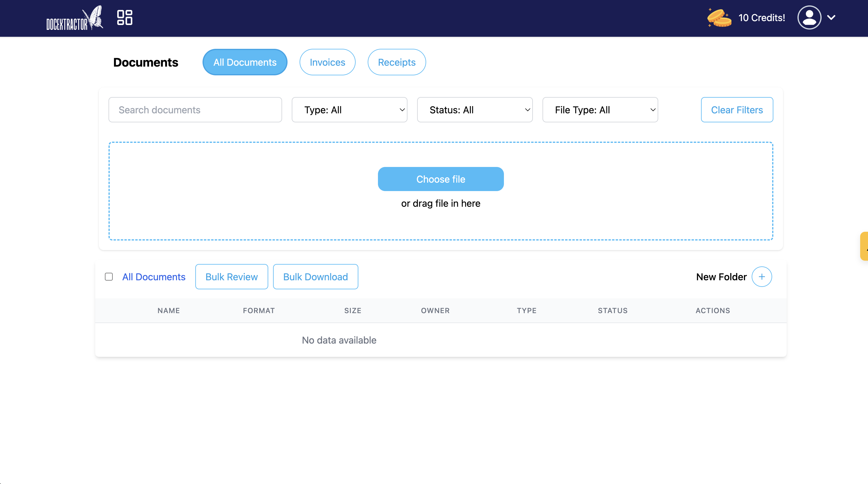Expand the account menu chevron
The height and width of the screenshot is (484, 868).
pyautogui.click(x=831, y=17)
